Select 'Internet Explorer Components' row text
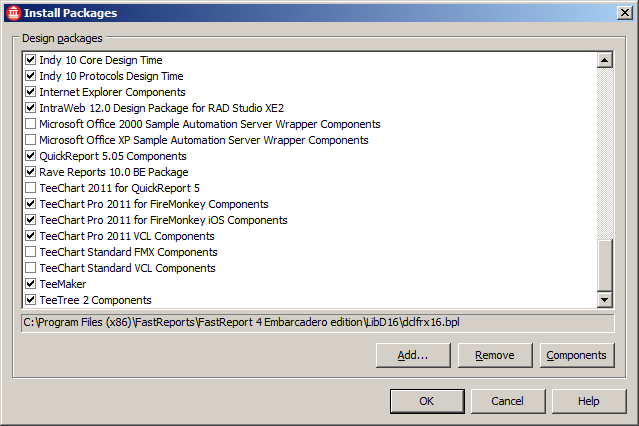Viewport: 639px width, 426px height. click(x=112, y=92)
